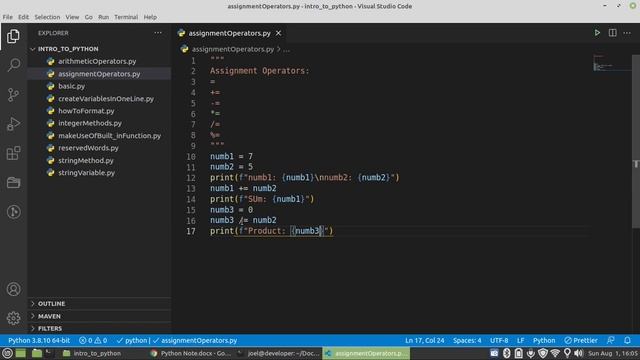Image resolution: width=640 pixels, height=360 pixels.
Task: Run Python file with play button
Action: point(597,33)
